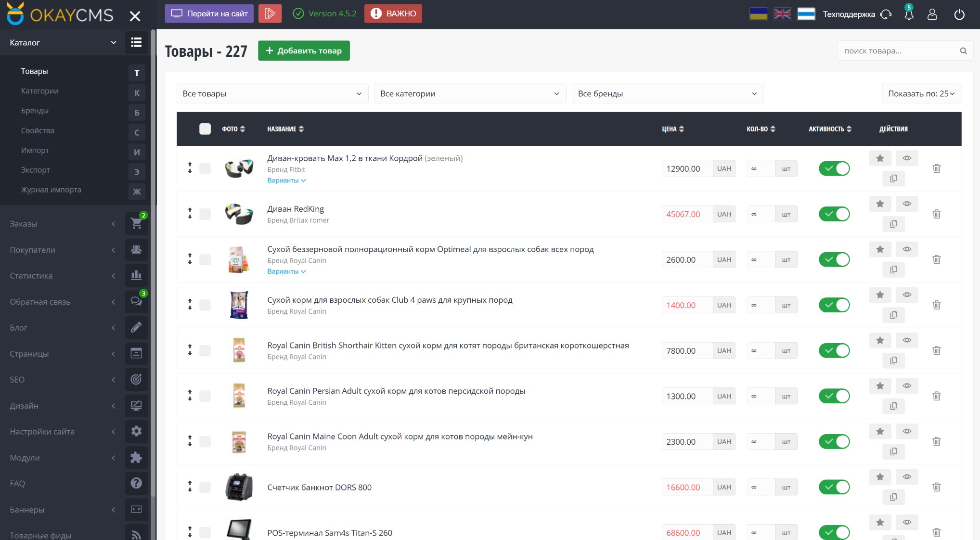Open Экспорт in the catalog menu

36,170
